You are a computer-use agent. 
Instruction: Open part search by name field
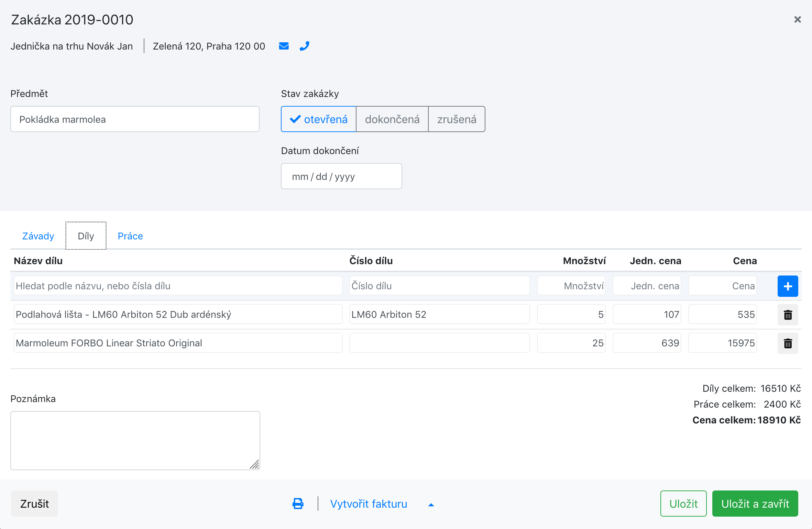(178, 286)
